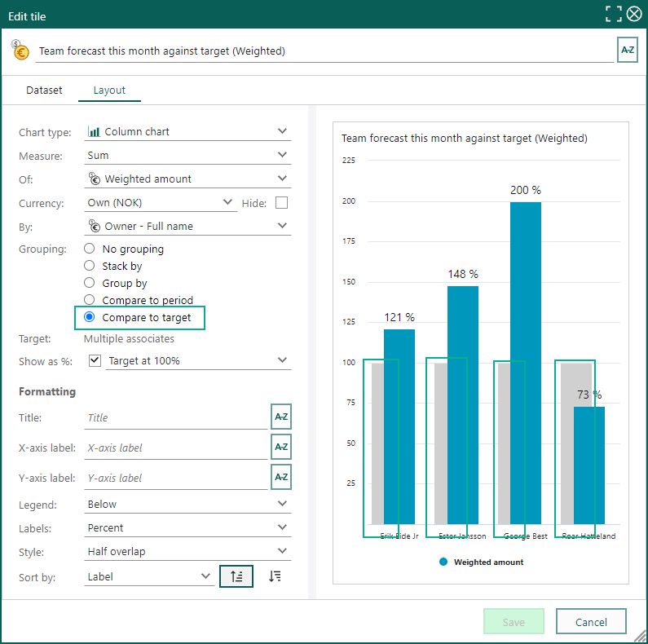Screen dimensions: 648x644
Task: Click the coin tile icon beside the title
Action: 20,50
